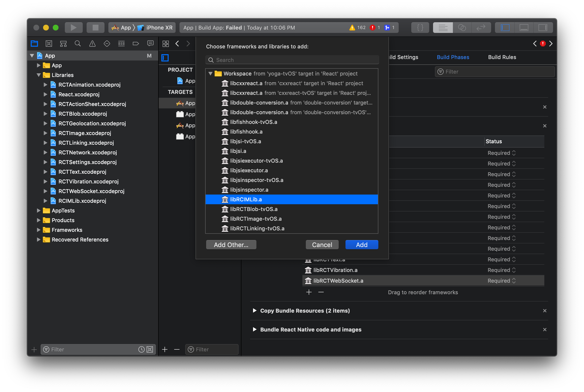Image resolution: width=584 pixels, height=392 pixels.
Task: Switch to the Version editor
Action: coord(481,28)
